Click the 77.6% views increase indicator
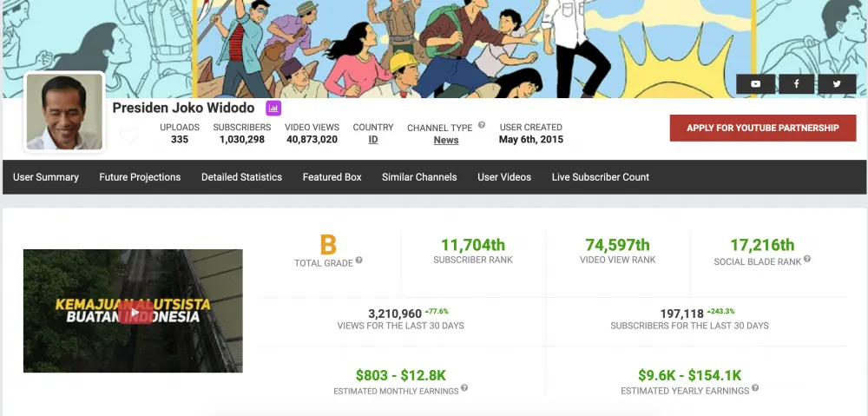This screenshot has width=868, height=416. tap(437, 311)
